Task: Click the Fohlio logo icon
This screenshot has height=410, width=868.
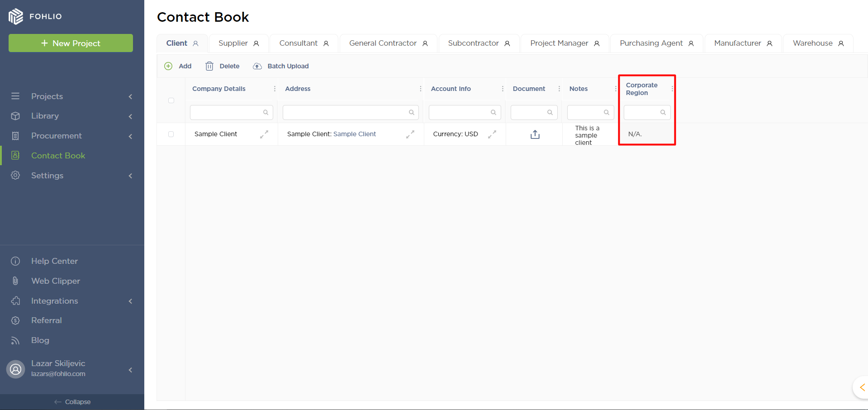Action: click(x=16, y=16)
